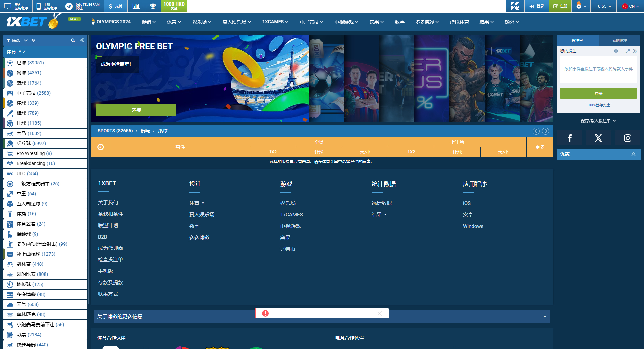Select 冰上曲棍球 (1273) ice hockey
This screenshot has height=349, width=644.
pos(45,254)
